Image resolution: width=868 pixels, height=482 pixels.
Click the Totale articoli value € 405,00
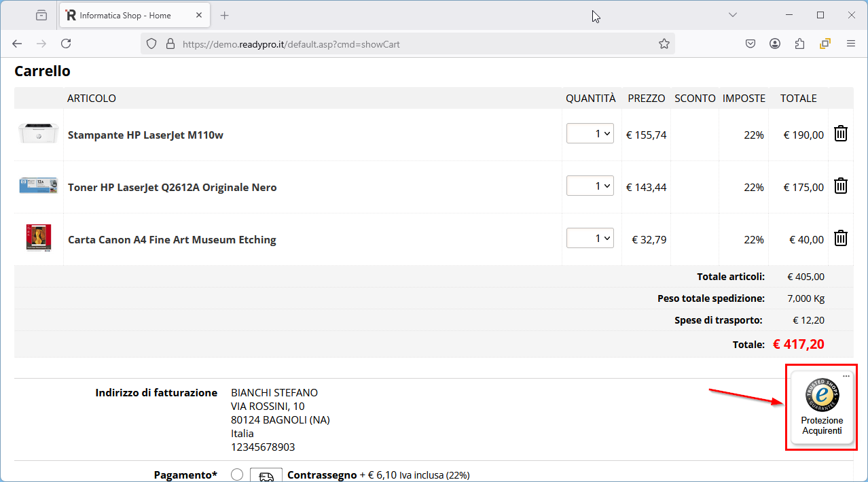coord(806,277)
